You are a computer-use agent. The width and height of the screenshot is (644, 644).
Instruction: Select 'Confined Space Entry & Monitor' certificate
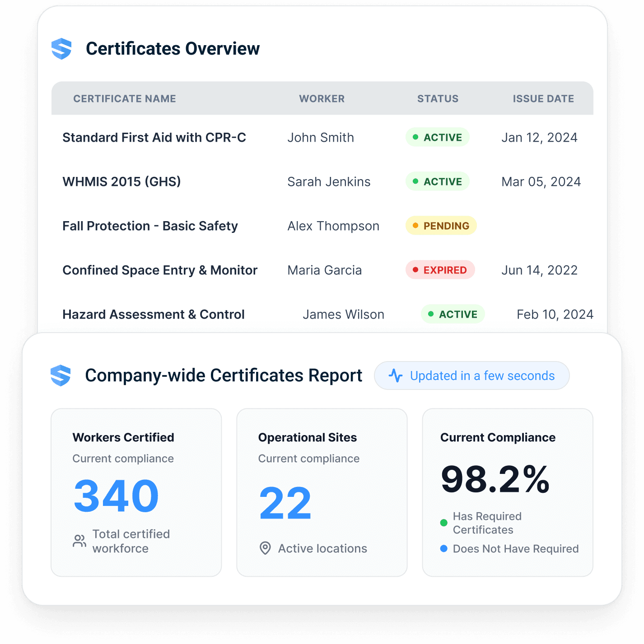(x=160, y=270)
